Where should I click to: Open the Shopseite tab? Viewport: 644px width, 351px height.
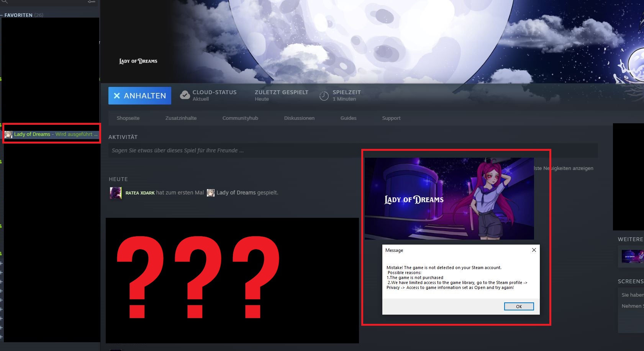click(x=128, y=118)
